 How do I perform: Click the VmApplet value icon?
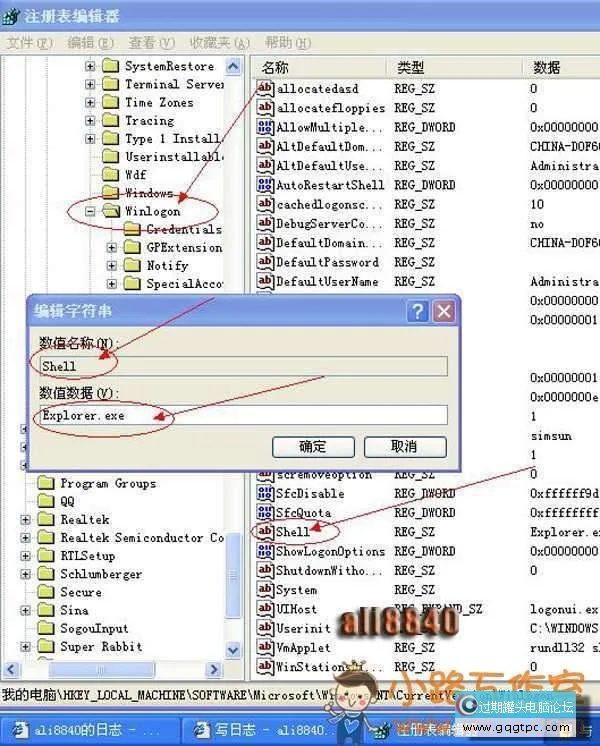265,647
